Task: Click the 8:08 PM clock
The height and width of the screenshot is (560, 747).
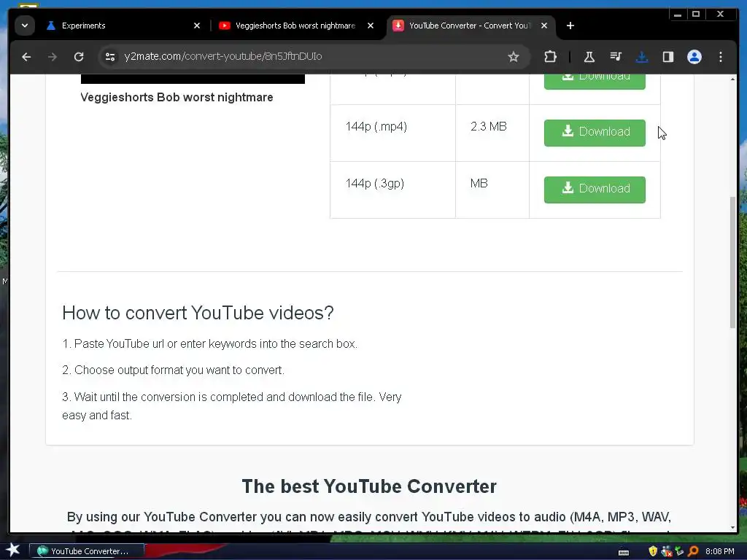Action: pyautogui.click(x=719, y=551)
